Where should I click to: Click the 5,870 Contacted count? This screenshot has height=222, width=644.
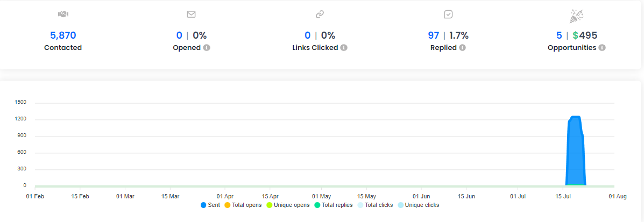63,35
